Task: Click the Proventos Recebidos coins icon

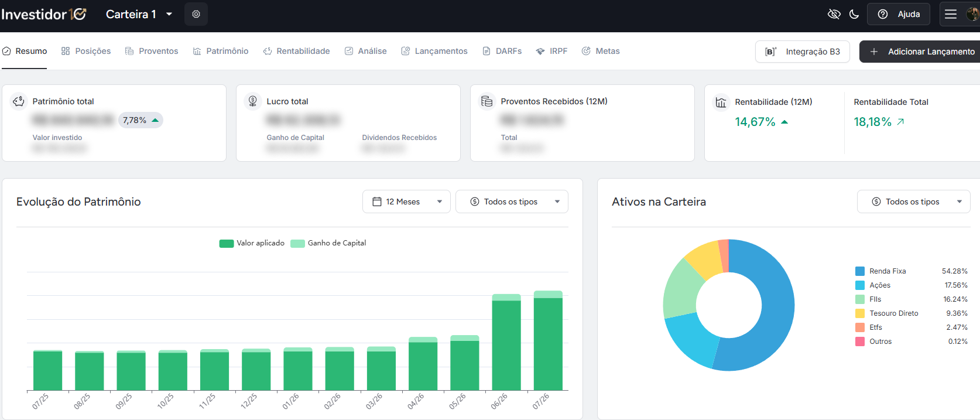Action: click(487, 101)
